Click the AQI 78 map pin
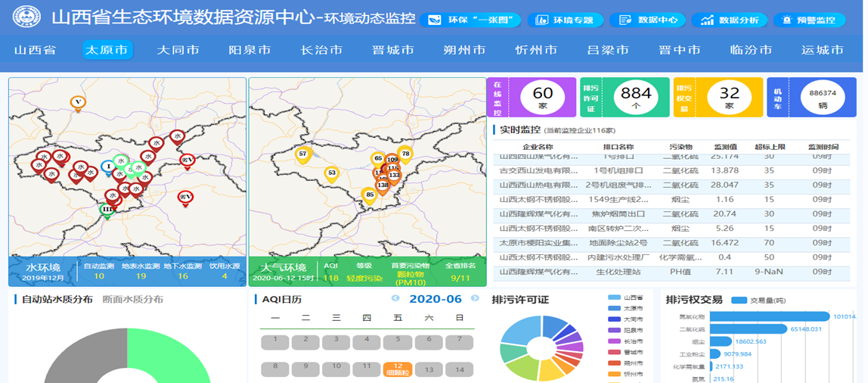The image size is (868, 383). coord(405,154)
